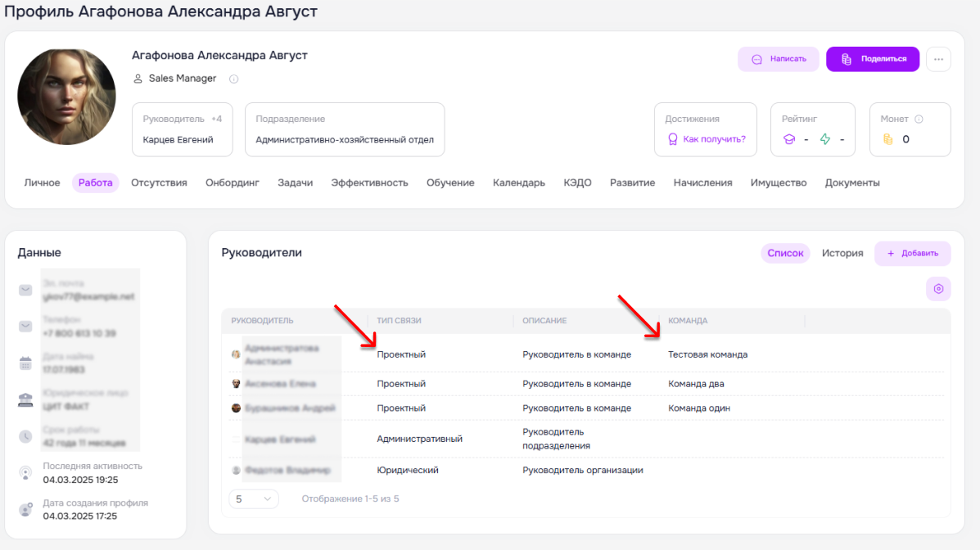The height and width of the screenshot is (550, 980).
Task: Click the Добавить add manager button
Action: pyautogui.click(x=913, y=253)
